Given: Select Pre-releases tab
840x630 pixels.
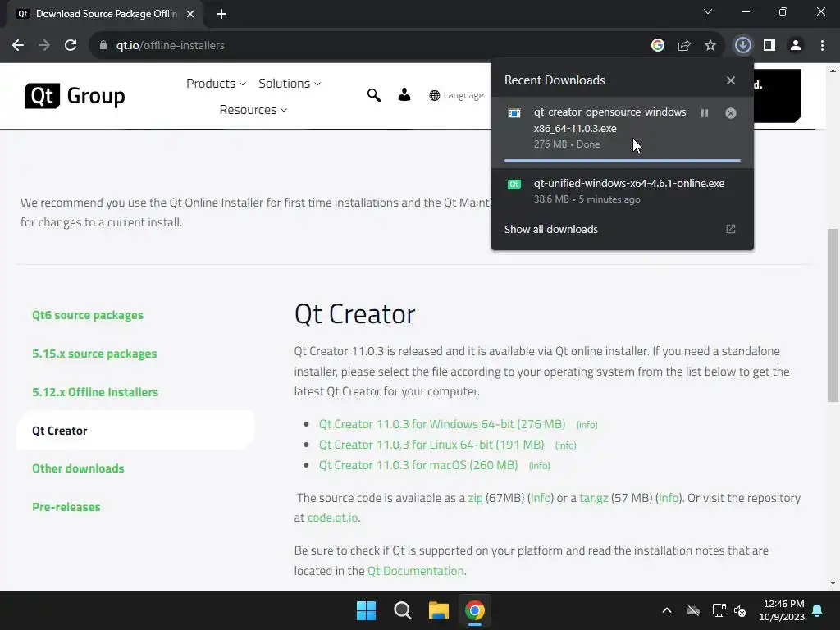Looking at the screenshot, I should pyautogui.click(x=66, y=507).
